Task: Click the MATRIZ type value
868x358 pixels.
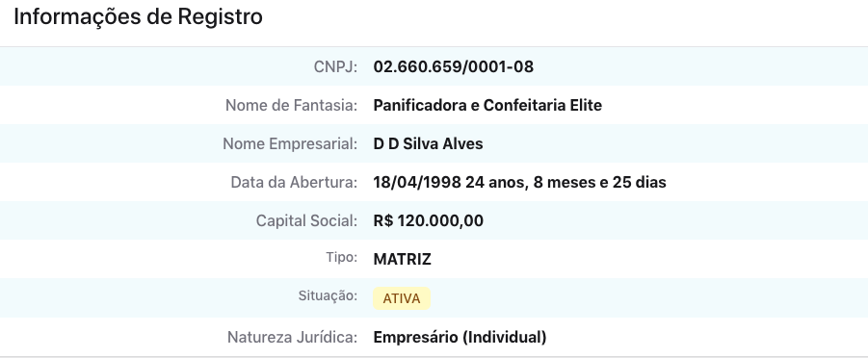Action: pos(403,260)
